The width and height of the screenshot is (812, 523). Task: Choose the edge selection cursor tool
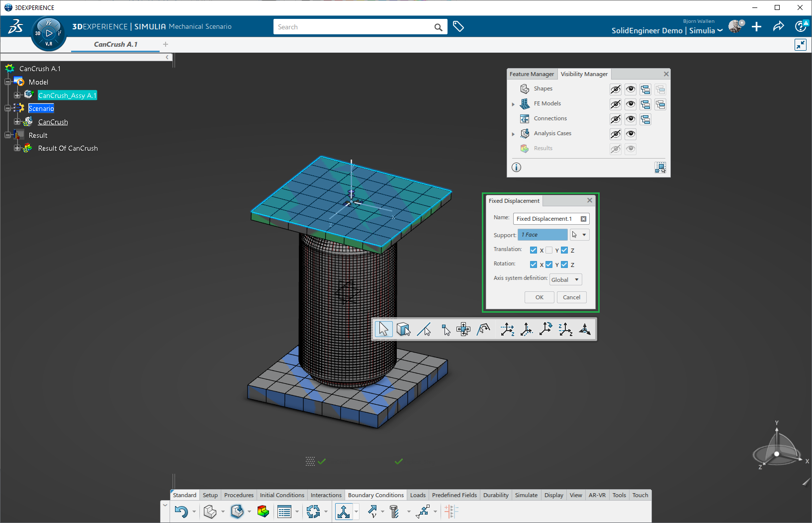(424, 329)
